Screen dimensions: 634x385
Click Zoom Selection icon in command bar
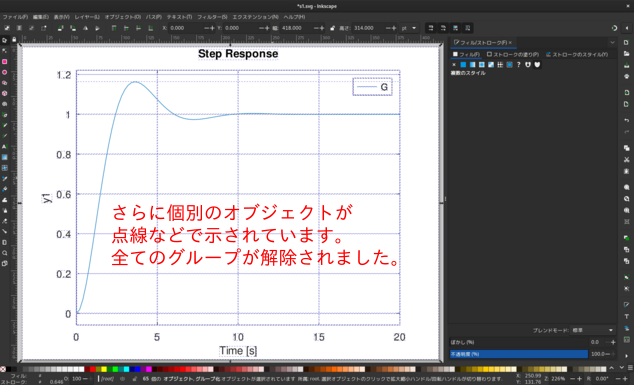[626, 187]
